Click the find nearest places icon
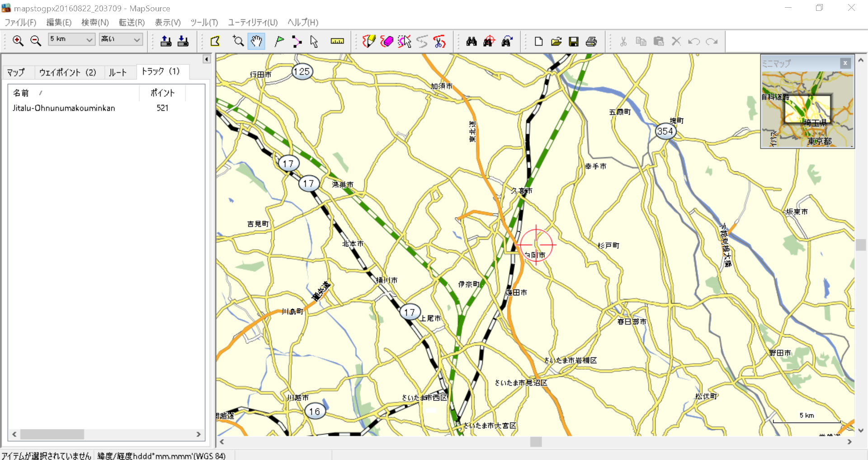 [x=489, y=41]
